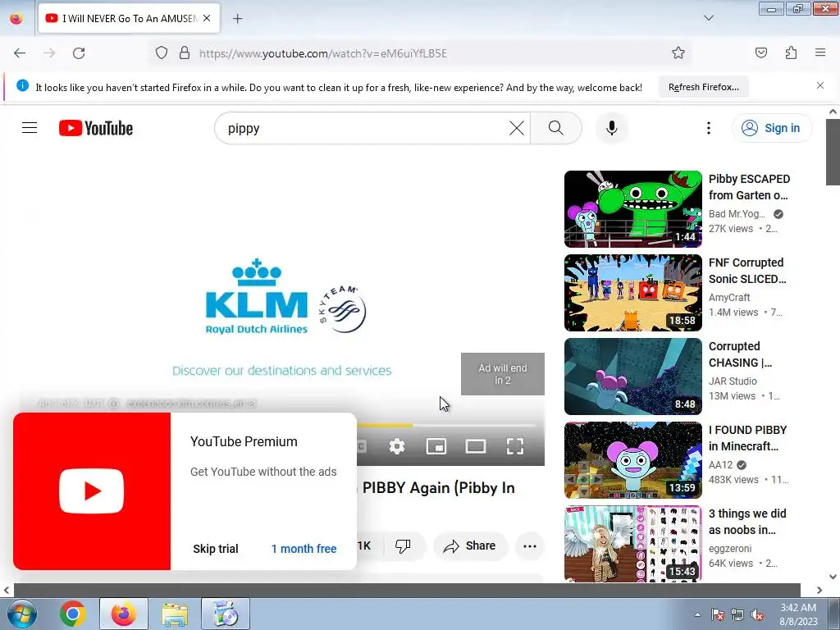
Task: Click the site security padlock icon
Action: click(185, 53)
